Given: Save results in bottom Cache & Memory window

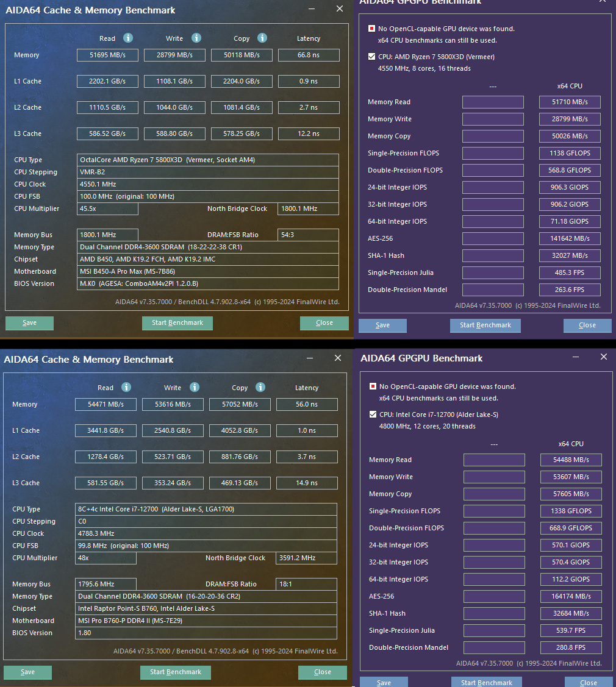Looking at the screenshot, I should pyautogui.click(x=27, y=672).
